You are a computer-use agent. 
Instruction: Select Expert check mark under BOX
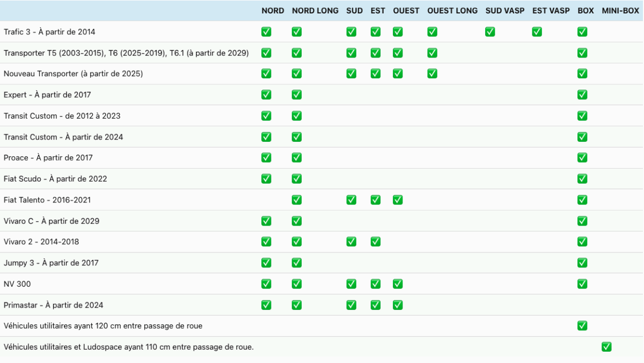(582, 95)
